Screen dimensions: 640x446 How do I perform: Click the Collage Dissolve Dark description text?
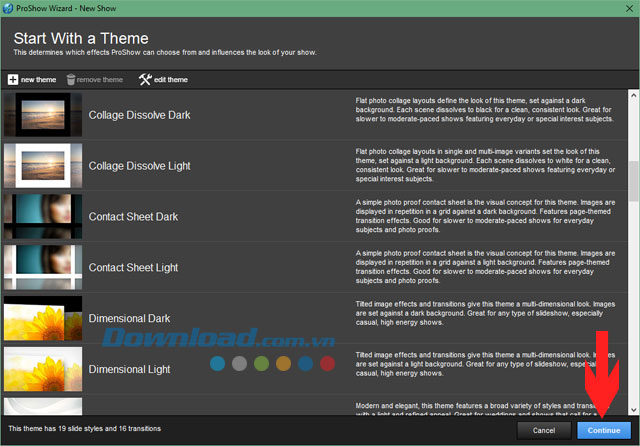(x=484, y=110)
